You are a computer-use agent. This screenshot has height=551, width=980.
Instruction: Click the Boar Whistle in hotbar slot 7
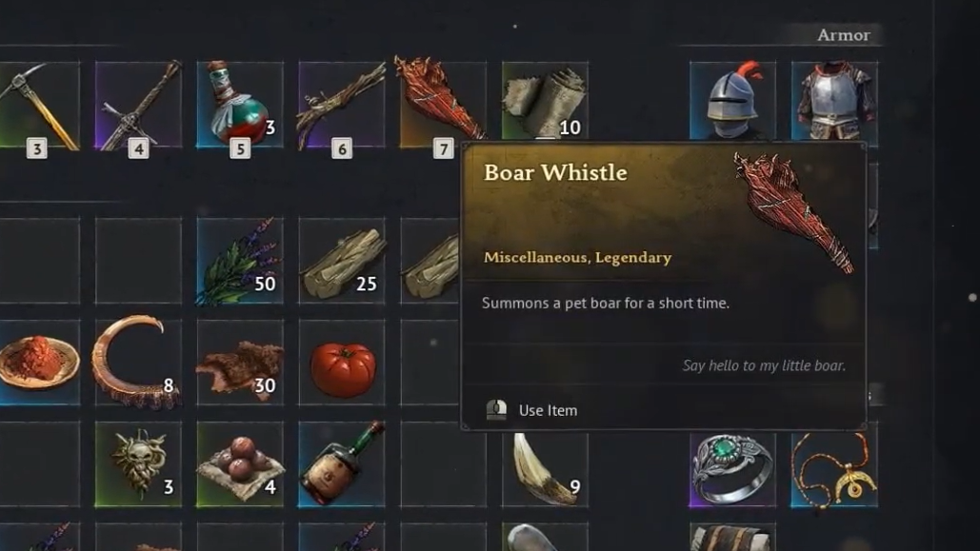(x=443, y=103)
